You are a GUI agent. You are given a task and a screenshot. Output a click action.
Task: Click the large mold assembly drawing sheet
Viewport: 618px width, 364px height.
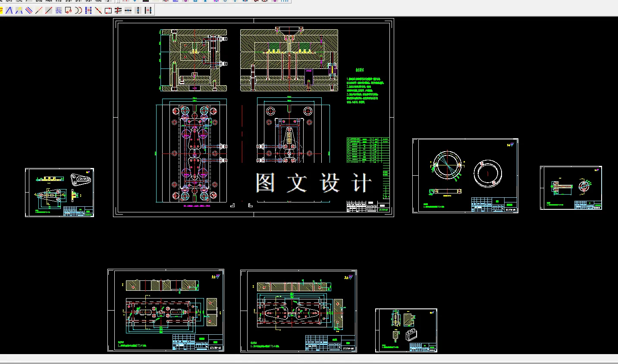pyautogui.click(x=254, y=118)
